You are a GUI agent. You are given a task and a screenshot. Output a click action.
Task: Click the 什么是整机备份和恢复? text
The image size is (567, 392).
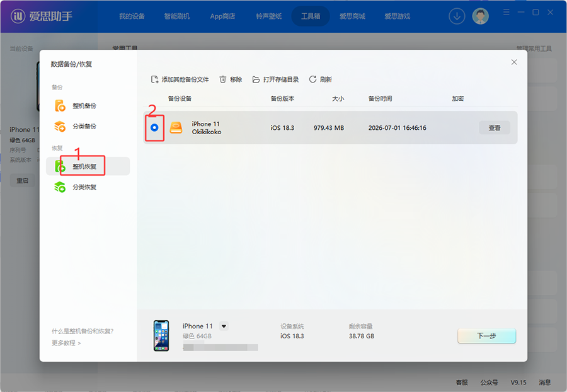pos(83,331)
